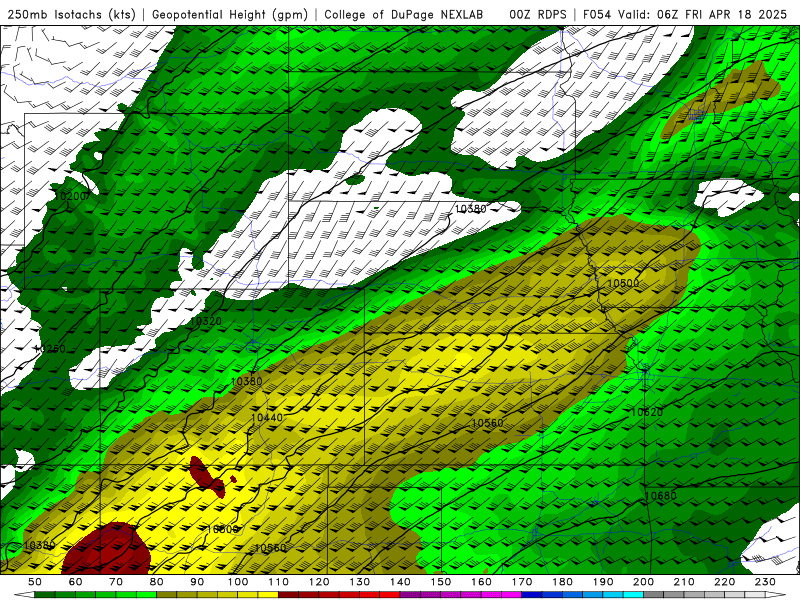Click the colorbar scale label 100
This screenshot has height=600, width=800.
[238, 582]
